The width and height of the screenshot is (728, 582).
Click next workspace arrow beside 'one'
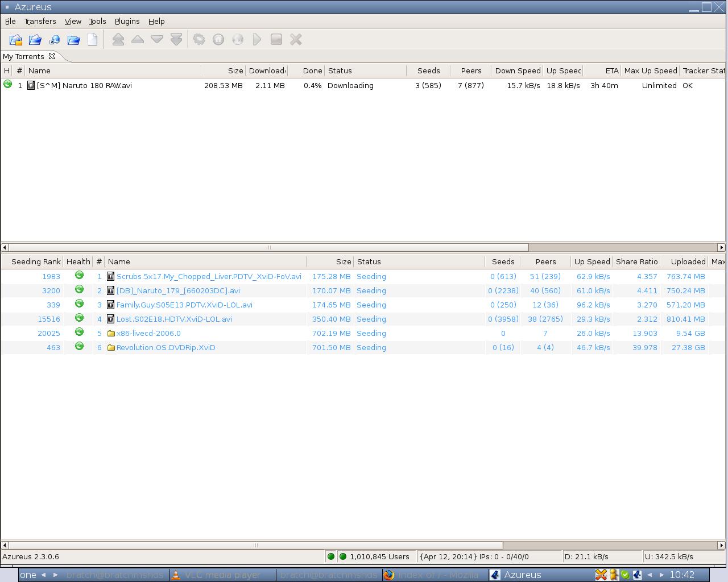pos(55,575)
